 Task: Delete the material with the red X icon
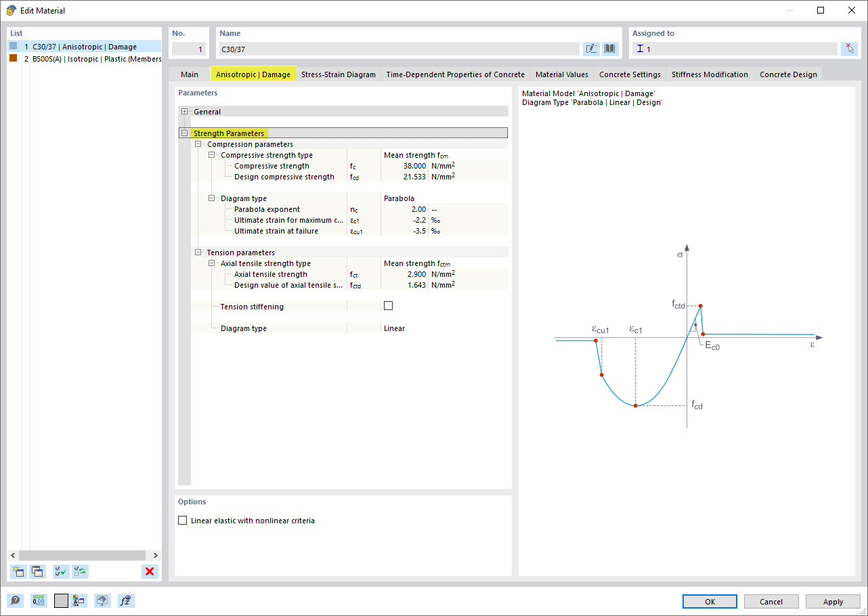click(150, 571)
